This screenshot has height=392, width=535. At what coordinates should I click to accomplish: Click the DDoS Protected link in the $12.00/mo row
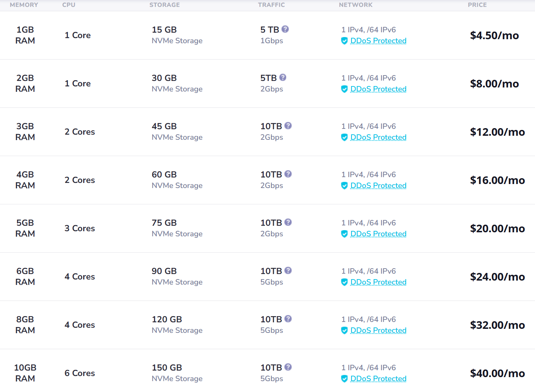coord(378,137)
